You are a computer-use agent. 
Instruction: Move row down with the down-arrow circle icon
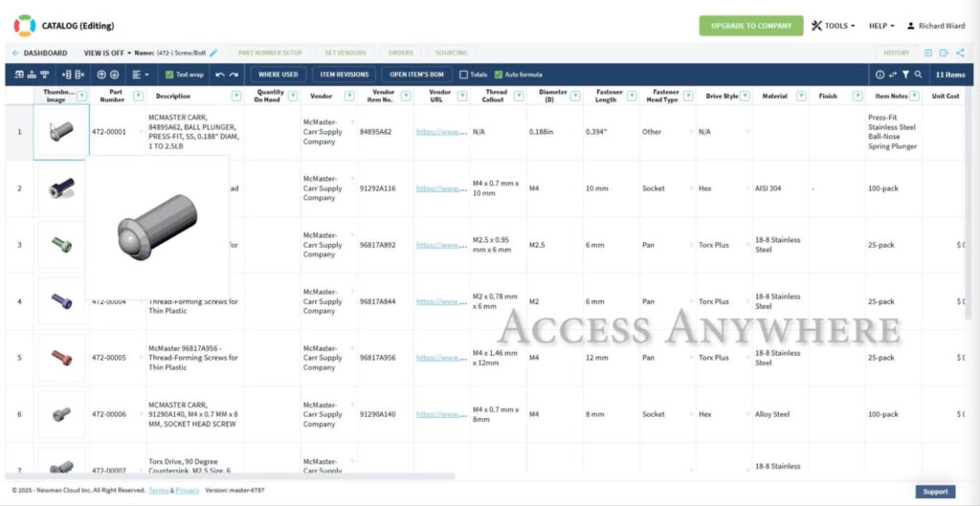(x=115, y=75)
